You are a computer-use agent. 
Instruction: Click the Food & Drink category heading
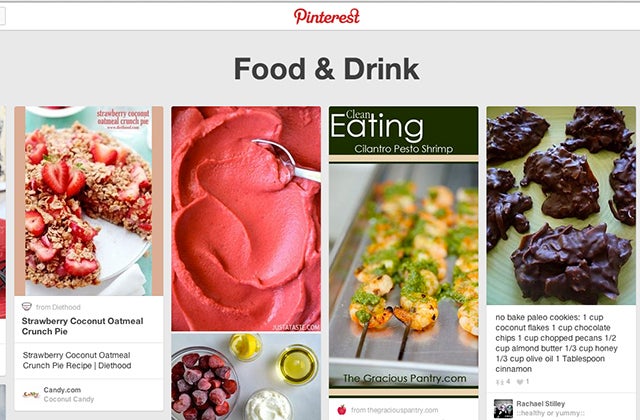[326, 69]
